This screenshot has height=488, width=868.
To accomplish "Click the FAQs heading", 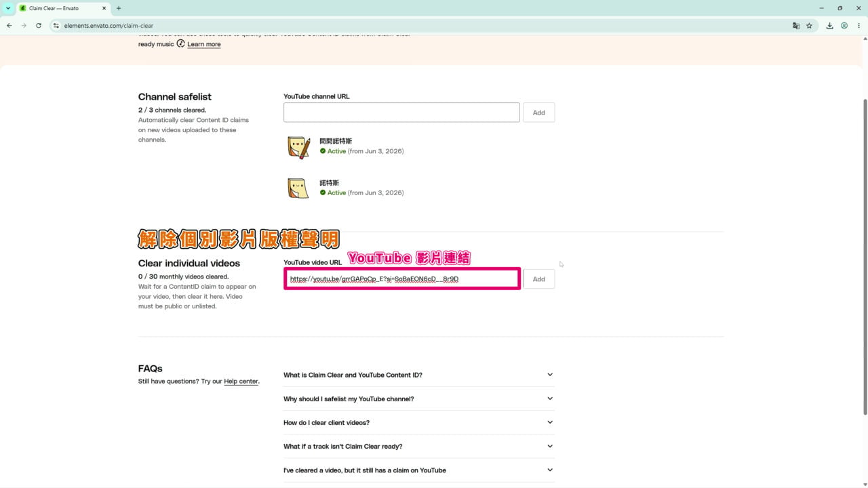I will coord(151,369).
